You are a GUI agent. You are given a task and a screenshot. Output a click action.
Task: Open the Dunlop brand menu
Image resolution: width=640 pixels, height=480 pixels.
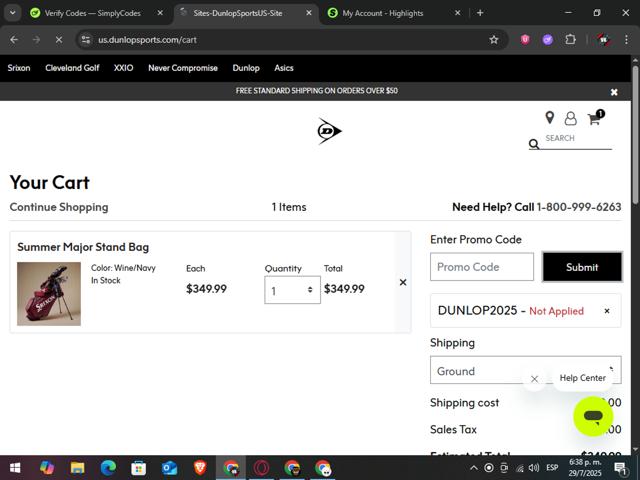(246, 68)
